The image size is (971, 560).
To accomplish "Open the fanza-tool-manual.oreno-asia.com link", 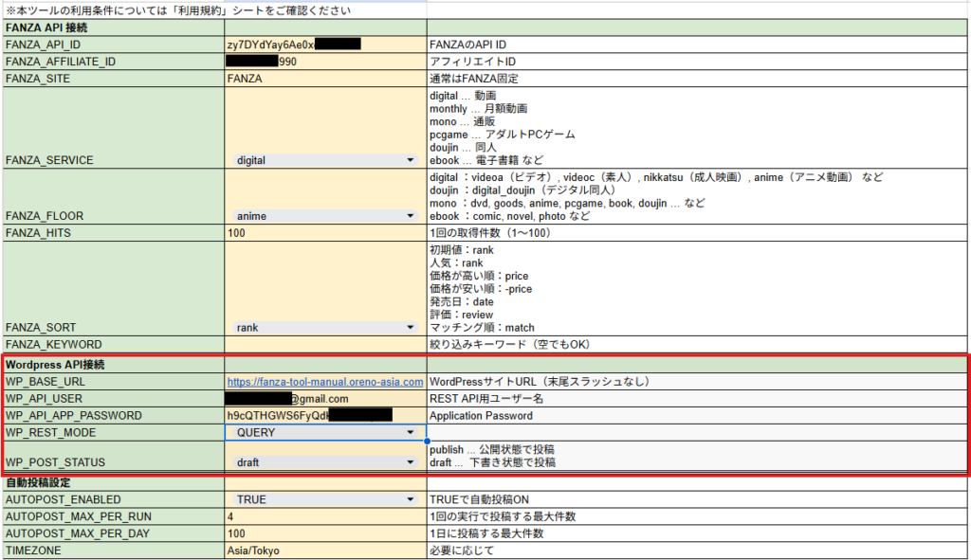I will click(324, 382).
